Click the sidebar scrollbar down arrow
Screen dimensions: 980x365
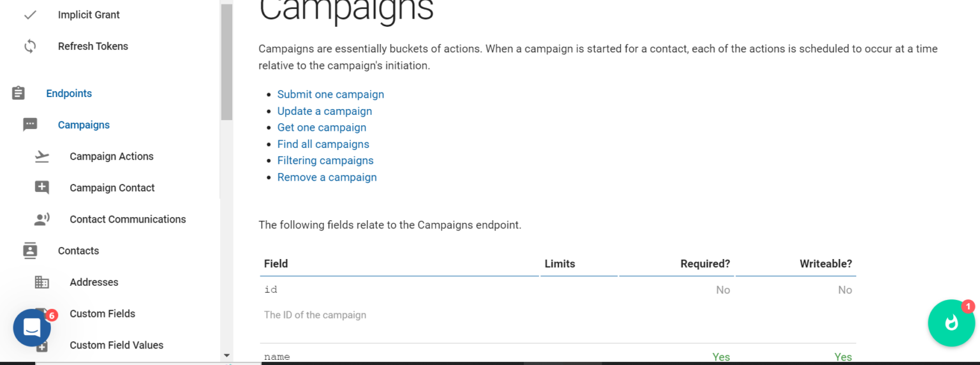pos(226,355)
